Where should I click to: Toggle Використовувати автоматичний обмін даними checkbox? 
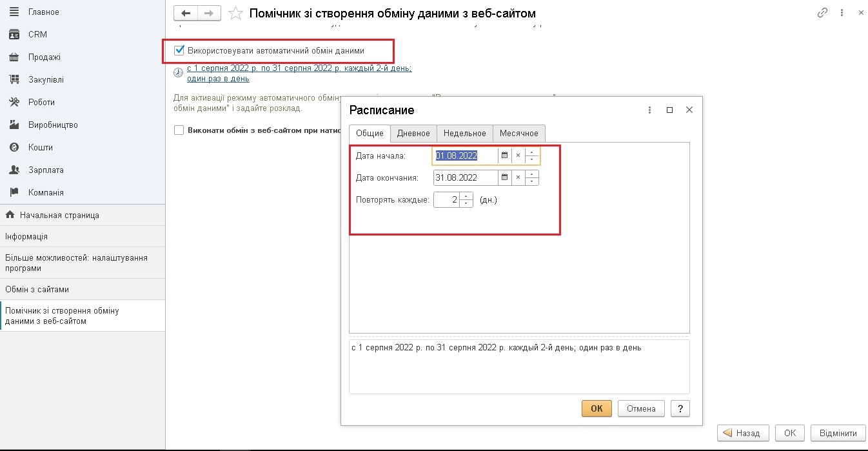click(x=180, y=50)
